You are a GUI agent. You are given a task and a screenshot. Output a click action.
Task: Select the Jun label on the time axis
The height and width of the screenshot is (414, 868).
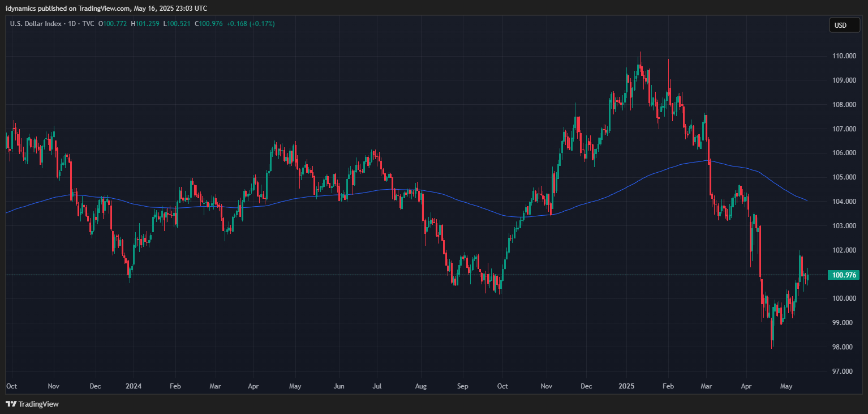(339, 386)
